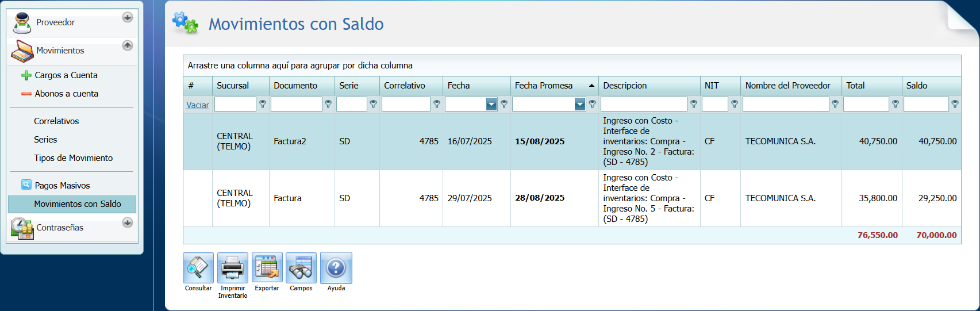This screenshot has width=980, height=311.
Task: Click filter funnel icon for Sucursal column
Action: [263, 104]
